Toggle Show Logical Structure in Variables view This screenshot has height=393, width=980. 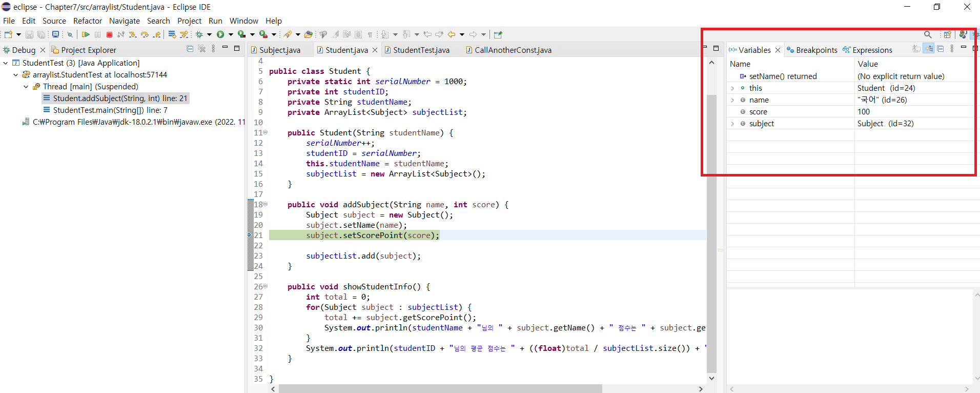tap(928, 49)
